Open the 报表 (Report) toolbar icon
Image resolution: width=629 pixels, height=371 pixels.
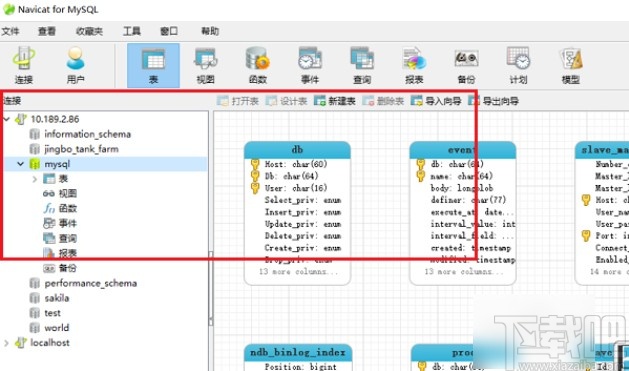click(x=414, y=65)
